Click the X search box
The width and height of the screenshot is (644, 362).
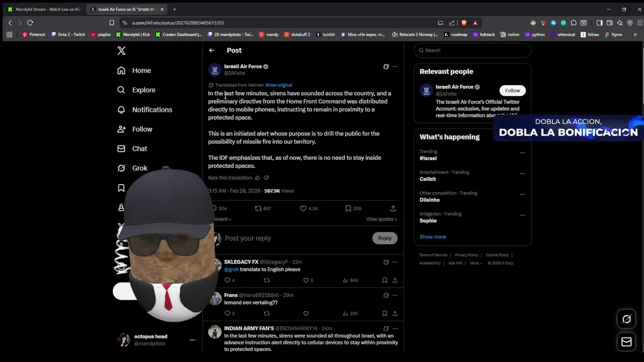(472, 50)
